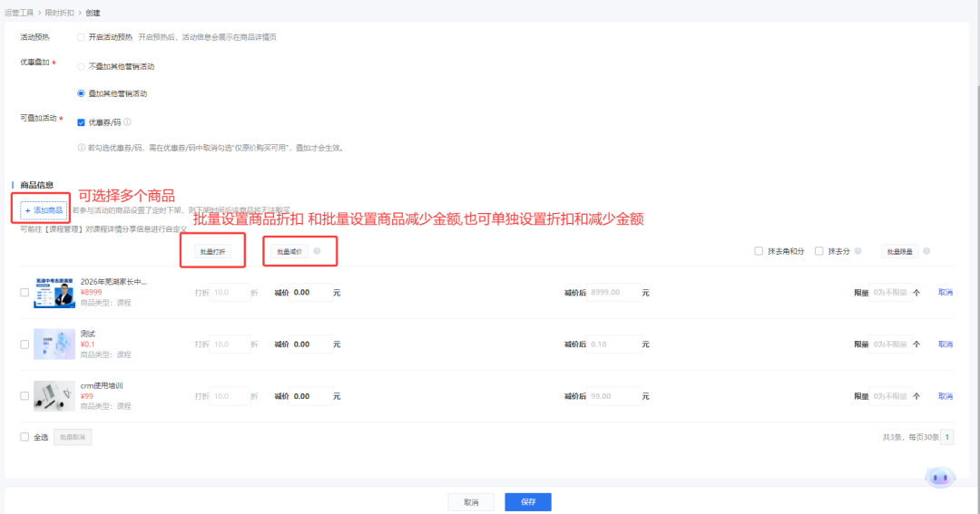This screenshot has width=980, height=514.
Task: Click crm使用培训 product thumbnail
Action: 54,396
